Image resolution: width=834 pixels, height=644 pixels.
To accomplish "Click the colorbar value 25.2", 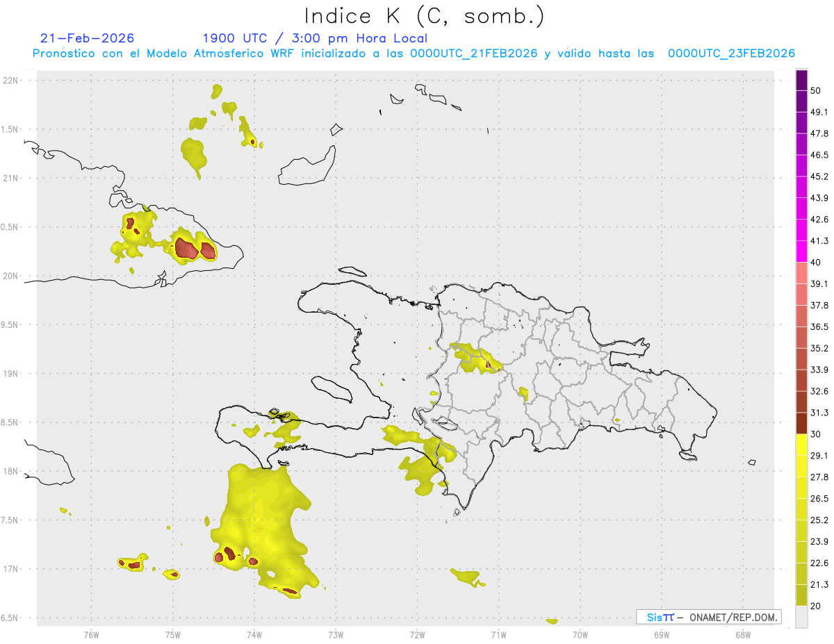I will [x=819, y=520].
